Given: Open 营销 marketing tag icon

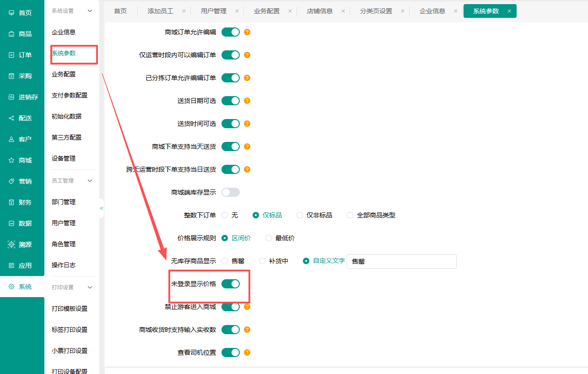Looking at the screenshot, I should 11,181.
